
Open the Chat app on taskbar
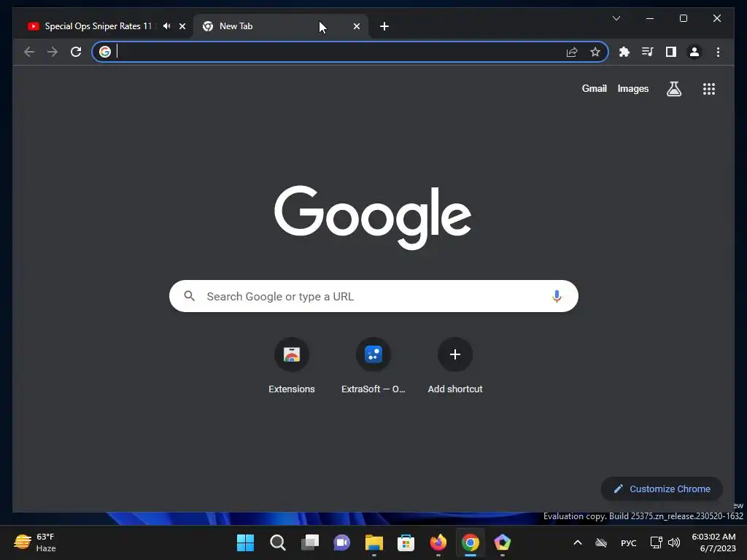[341, 542]
